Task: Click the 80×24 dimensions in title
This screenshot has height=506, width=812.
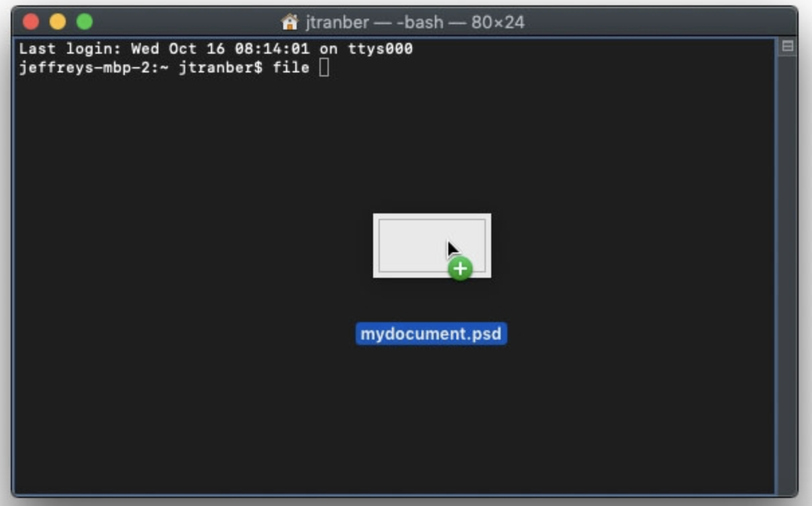Action: (497, 22)
